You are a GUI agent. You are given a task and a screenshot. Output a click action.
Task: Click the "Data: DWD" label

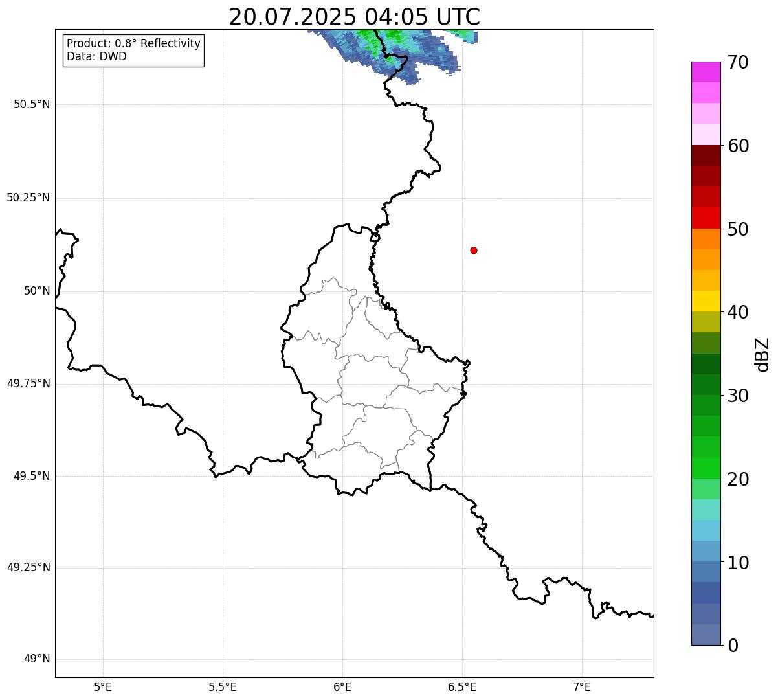coord(97,56)
